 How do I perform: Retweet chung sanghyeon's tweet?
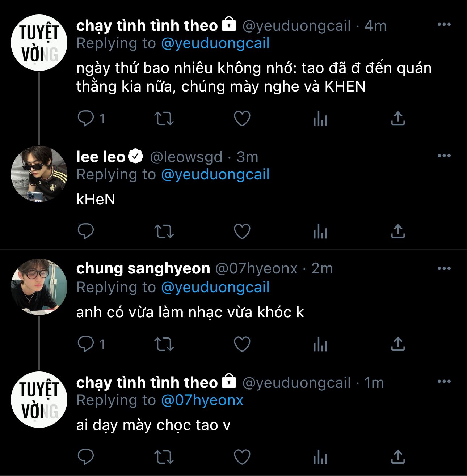click(x=164, y=344)
